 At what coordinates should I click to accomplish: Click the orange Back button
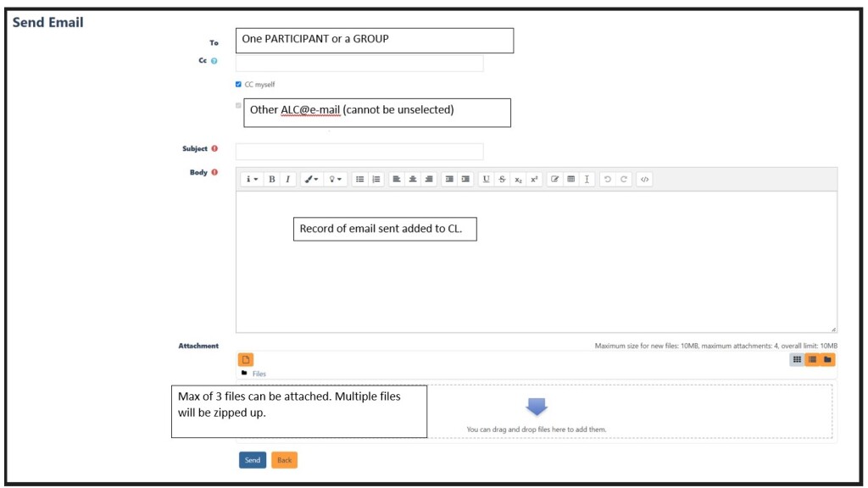(284, 460)
